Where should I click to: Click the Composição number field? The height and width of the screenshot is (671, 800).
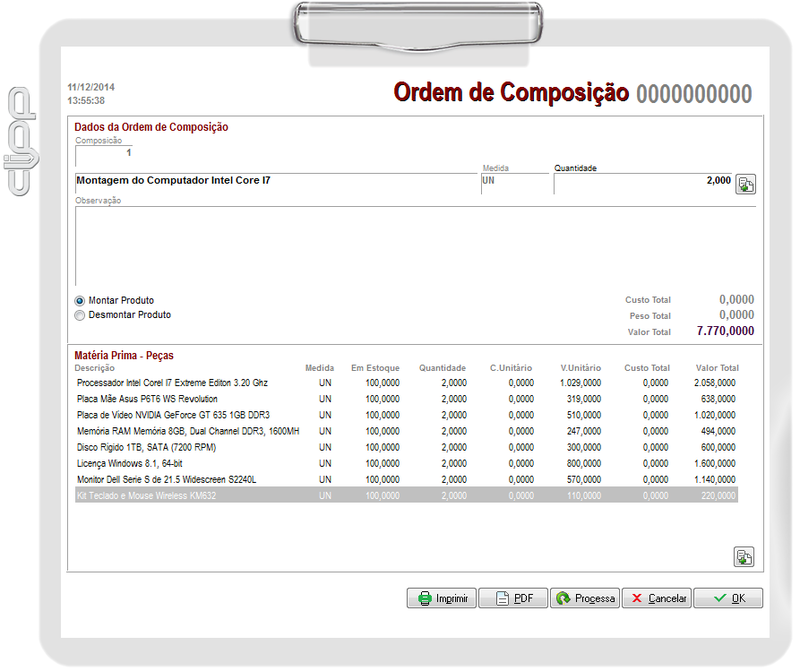(x=104, y=154)
